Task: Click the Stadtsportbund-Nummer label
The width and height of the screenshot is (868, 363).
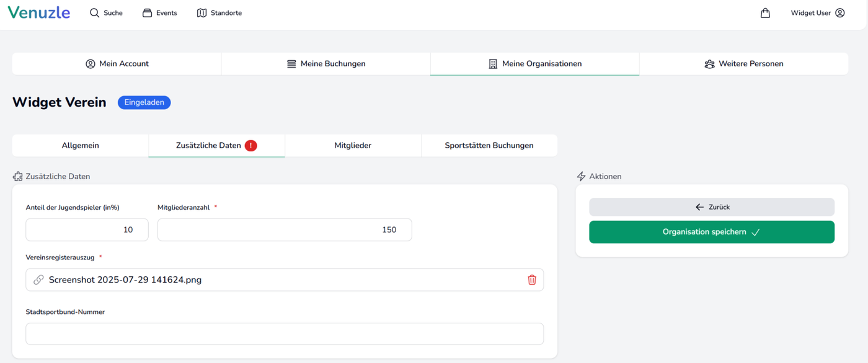Action: point(65,311)
